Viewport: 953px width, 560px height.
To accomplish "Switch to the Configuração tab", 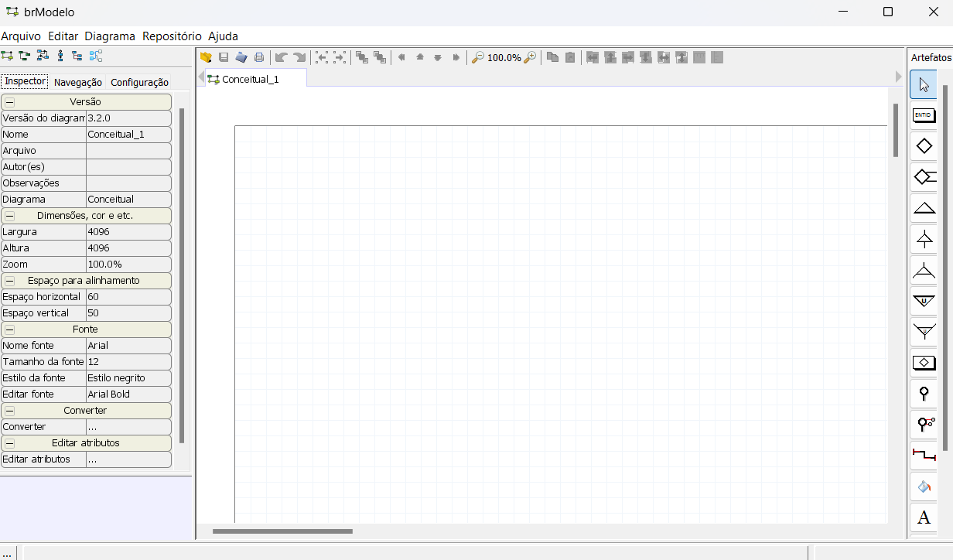I will click(141, 82).
